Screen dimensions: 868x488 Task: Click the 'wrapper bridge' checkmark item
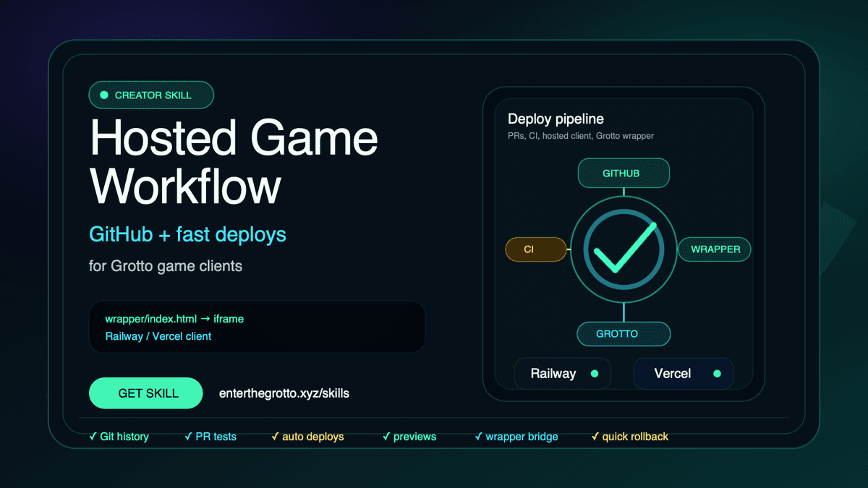click(516, 437)
